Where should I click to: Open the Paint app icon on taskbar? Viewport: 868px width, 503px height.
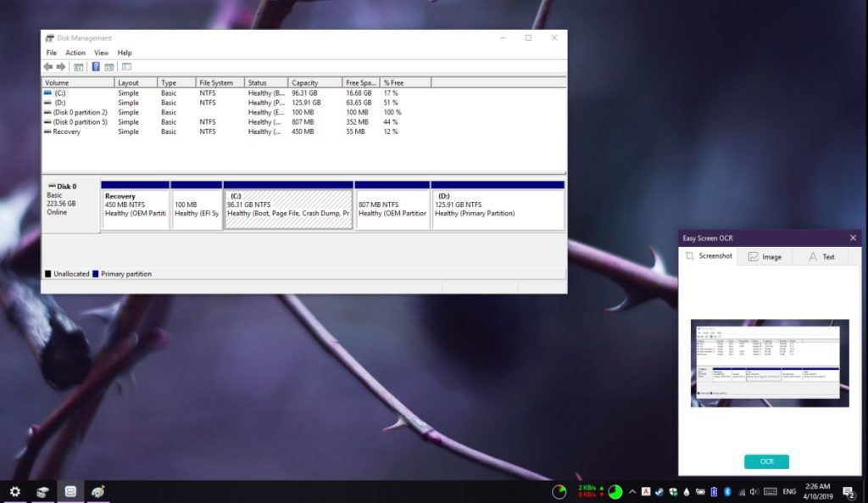98,492
